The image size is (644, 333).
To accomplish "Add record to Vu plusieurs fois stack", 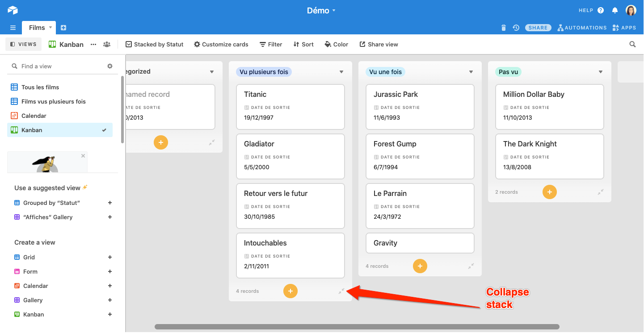I will [290, 291].
